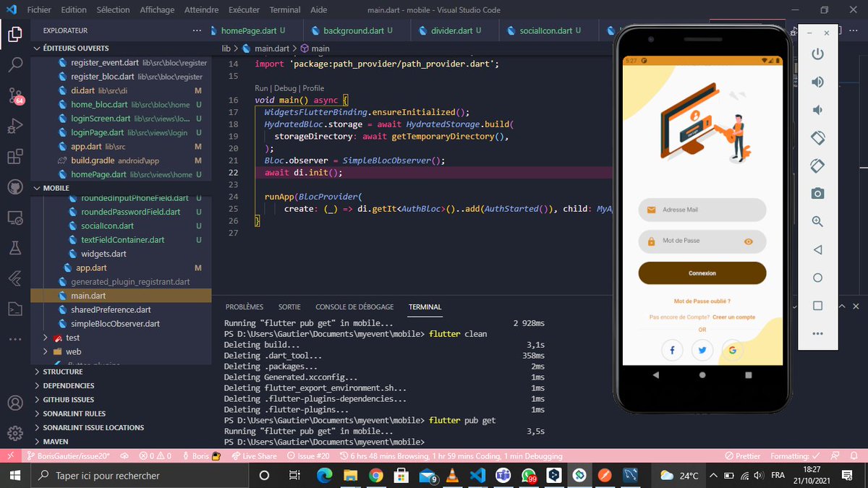
Task: Rotate emulator left
Action: point(817,137)
